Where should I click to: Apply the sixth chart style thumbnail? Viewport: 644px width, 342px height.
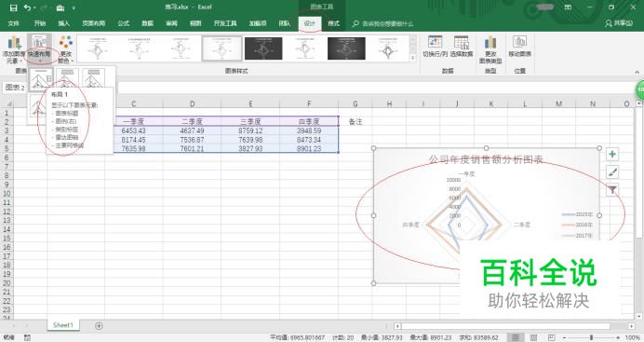(x=304, y=48)
